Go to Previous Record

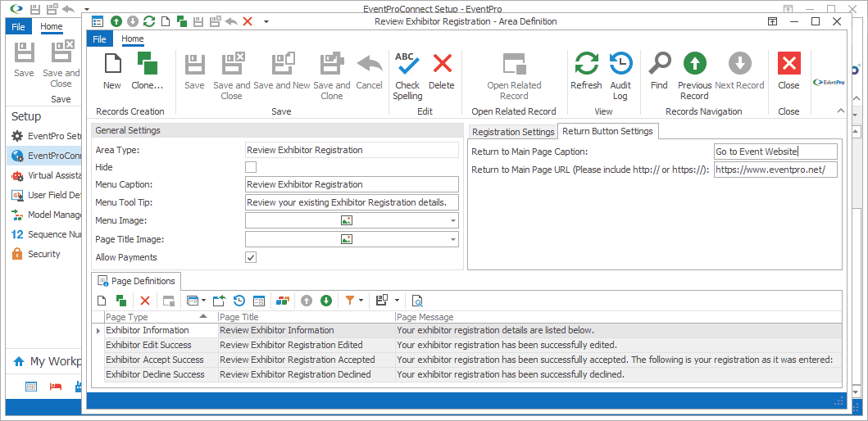tap(695, 76)
